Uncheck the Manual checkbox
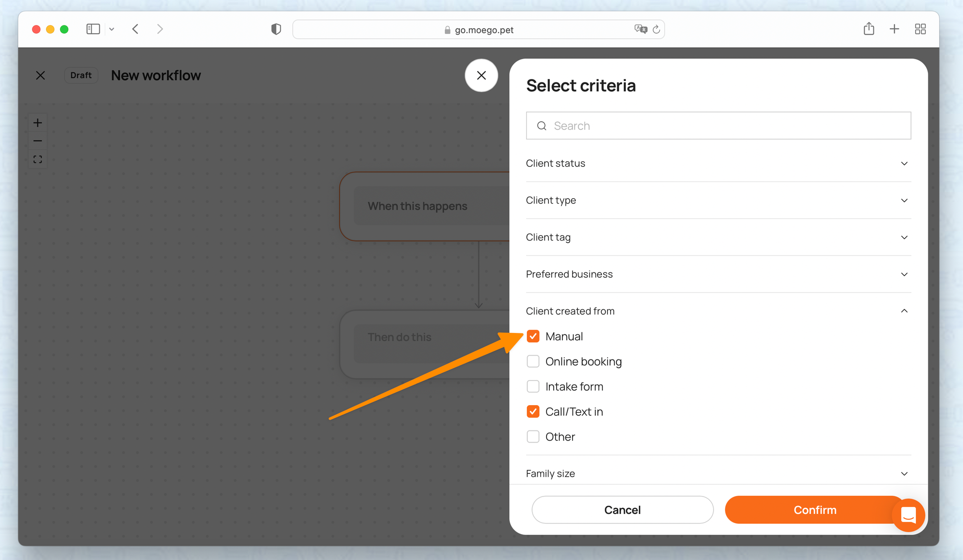This screenshot has height=560, width=963. (533, 336)
